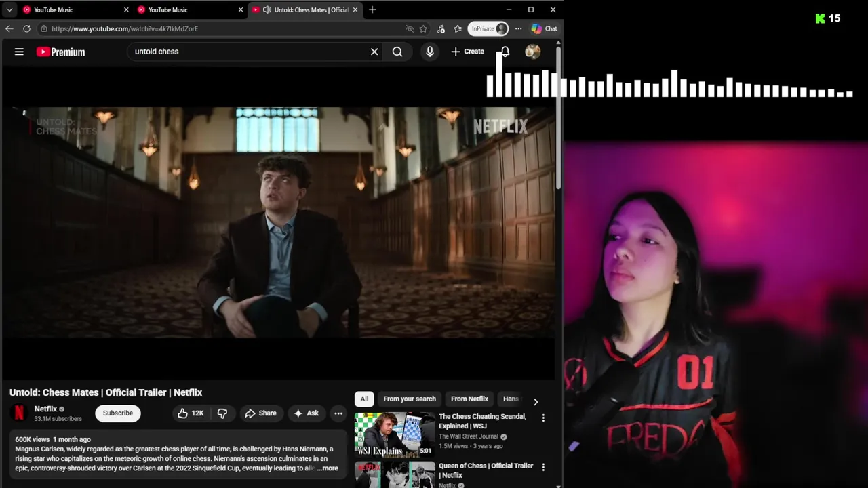The width and height of the screenshot is (868, 488).
Task: Click the video title 'Untold: Chess Mates'
Action: pyautogui.click(x=106, y=392)
